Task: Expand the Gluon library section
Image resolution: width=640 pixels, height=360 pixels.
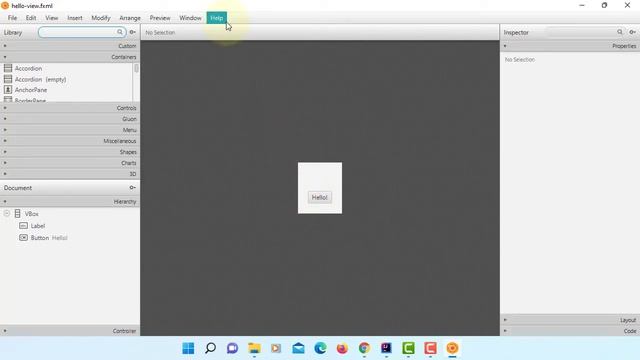Action: click(x=70, y=119)
